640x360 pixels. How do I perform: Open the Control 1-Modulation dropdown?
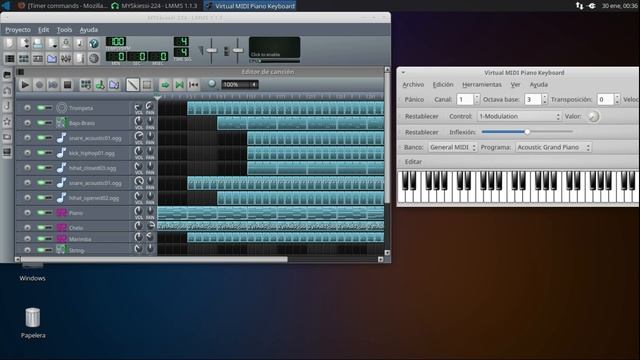519,116
